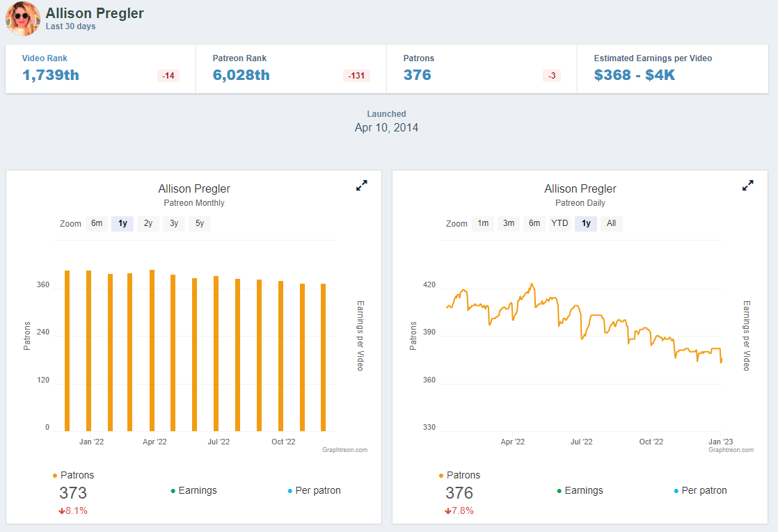Set Monthly chart zoom to 5y
This screenshot has height=532, width=778.
(x=200, y=224)
